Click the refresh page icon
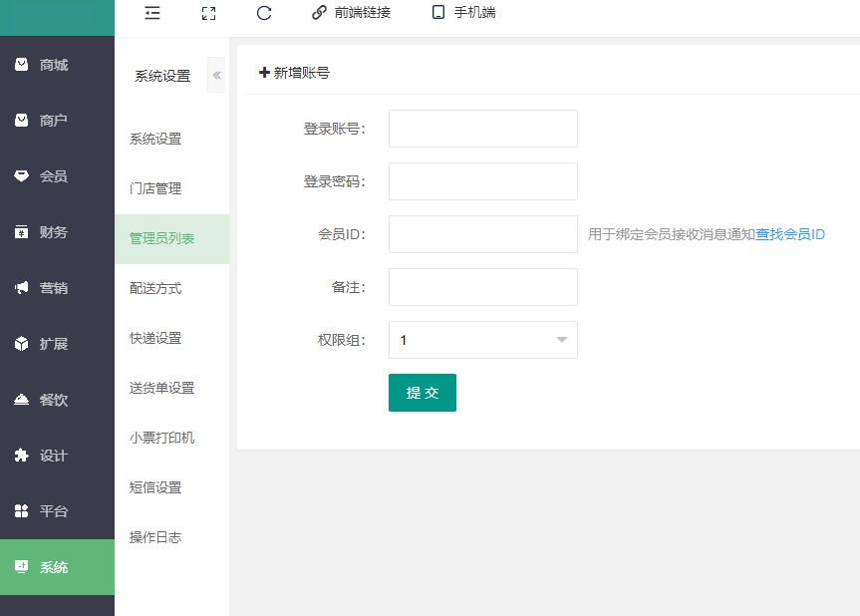The height and width of the screenshot is (616, 860). [264, 13]
